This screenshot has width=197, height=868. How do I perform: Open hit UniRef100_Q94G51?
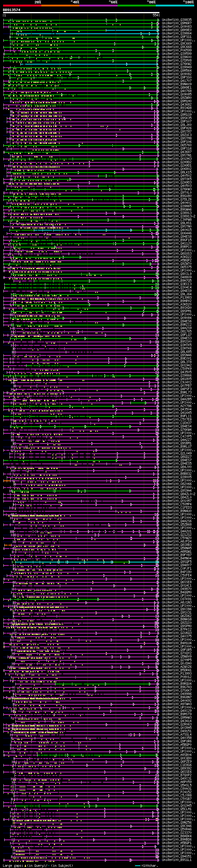[x=177, y=856]
